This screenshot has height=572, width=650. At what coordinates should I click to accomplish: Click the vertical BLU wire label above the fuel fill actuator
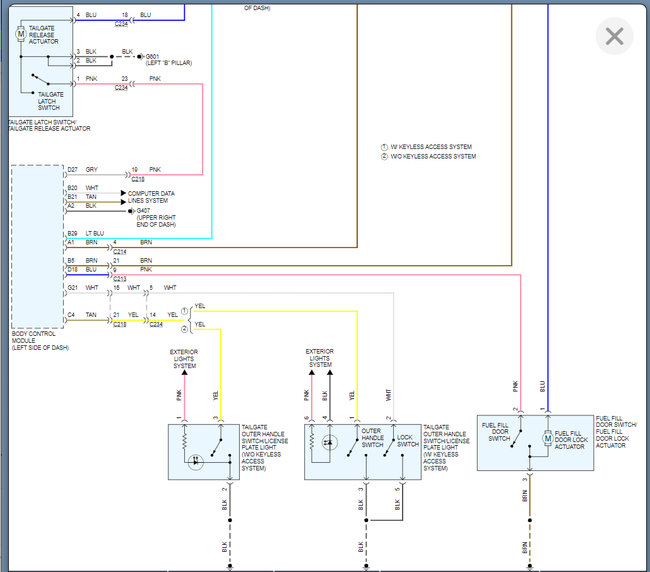click(542, 386)
